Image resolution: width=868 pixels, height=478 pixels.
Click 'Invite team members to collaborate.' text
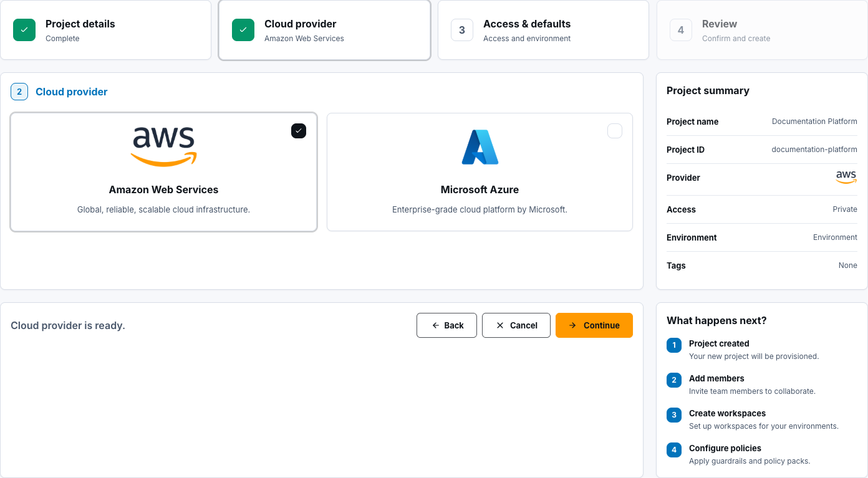[x=752, y=391]
